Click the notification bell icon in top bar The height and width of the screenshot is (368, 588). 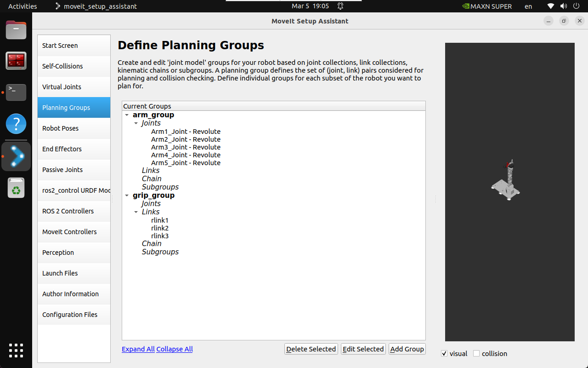coord(340,6)
